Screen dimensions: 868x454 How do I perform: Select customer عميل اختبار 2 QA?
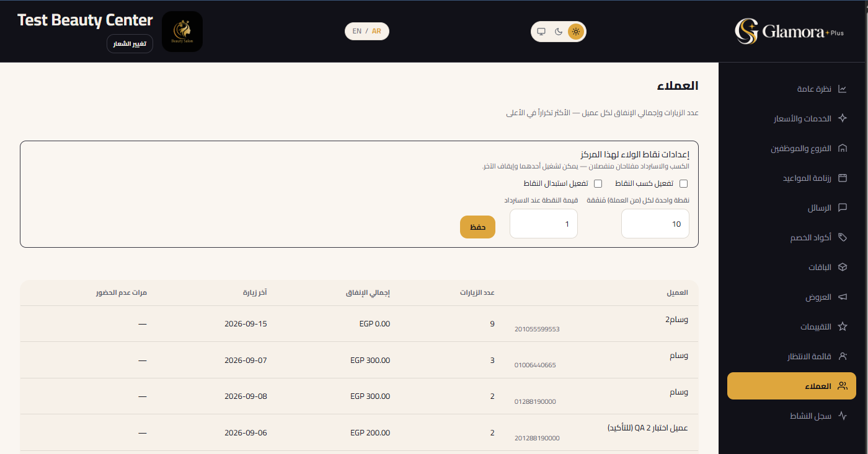648,428
